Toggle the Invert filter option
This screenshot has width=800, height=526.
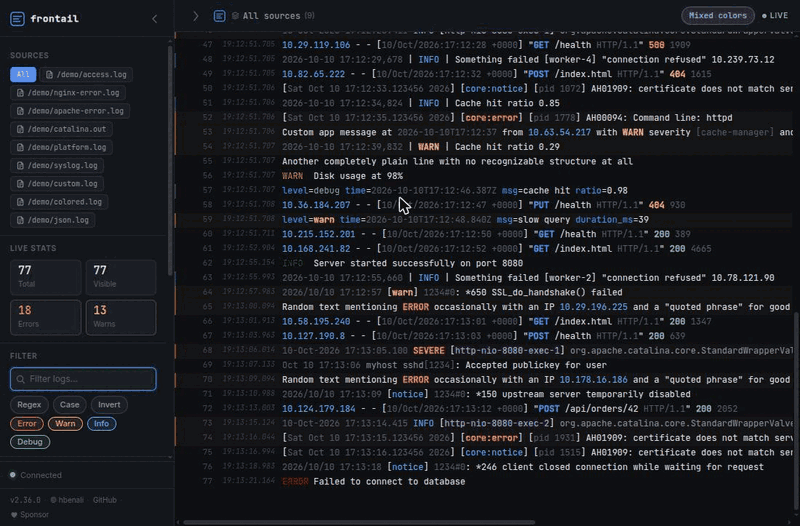[x=109, y=405]
